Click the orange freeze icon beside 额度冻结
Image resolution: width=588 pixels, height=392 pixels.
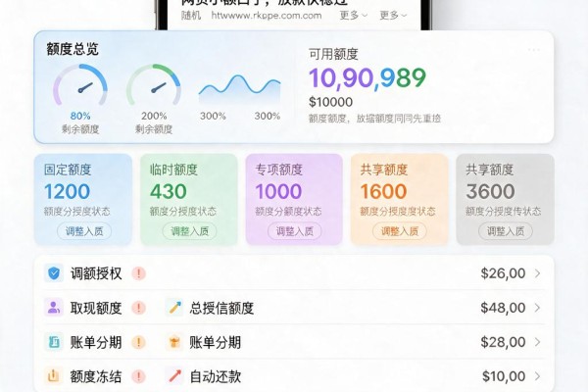coord(54,376)
